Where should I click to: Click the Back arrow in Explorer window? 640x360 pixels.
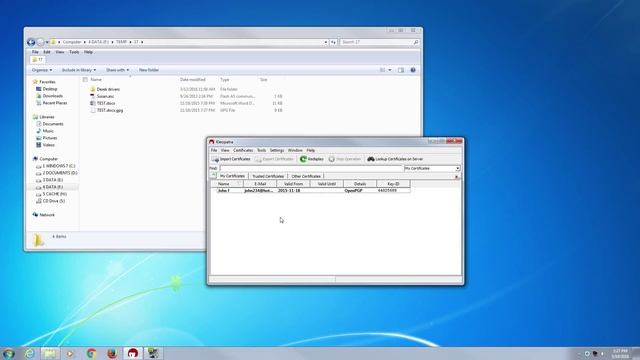31,42
